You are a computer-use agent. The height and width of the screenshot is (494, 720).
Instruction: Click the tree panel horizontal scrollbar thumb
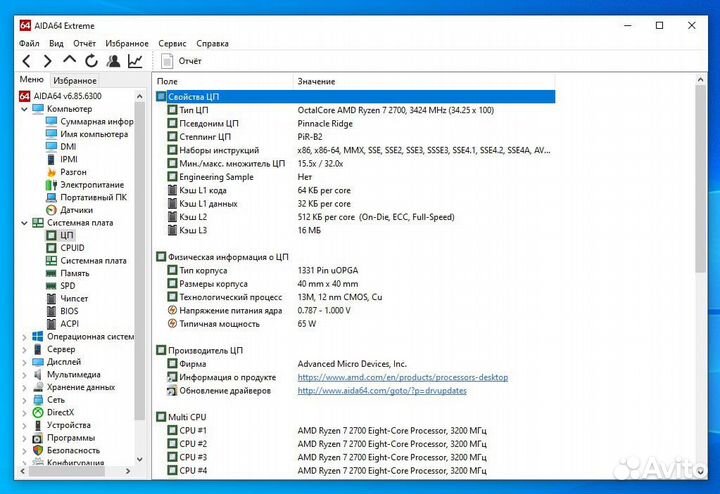tap(67, 471)
